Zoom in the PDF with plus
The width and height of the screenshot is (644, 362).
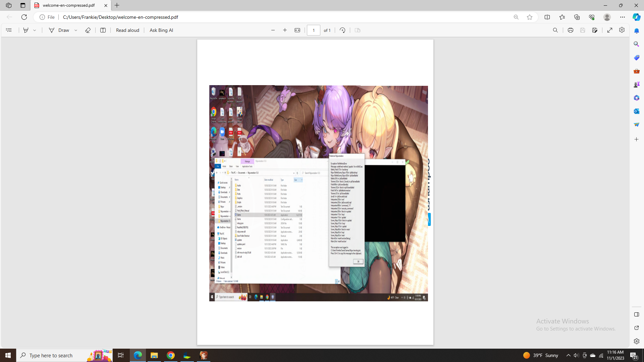click(285, 30)
